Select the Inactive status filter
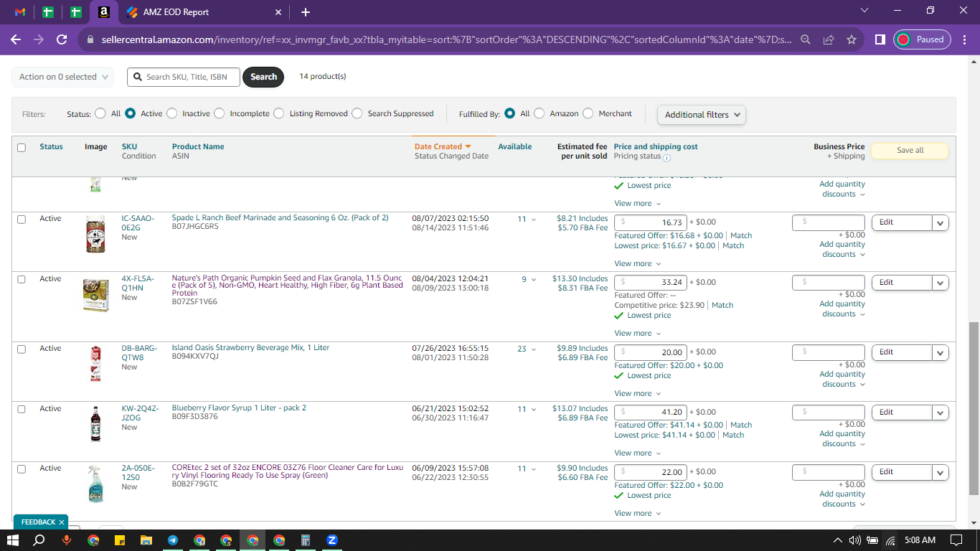This screenshot has height=551, width=980. pyautogui.click(x=171, y=113)
